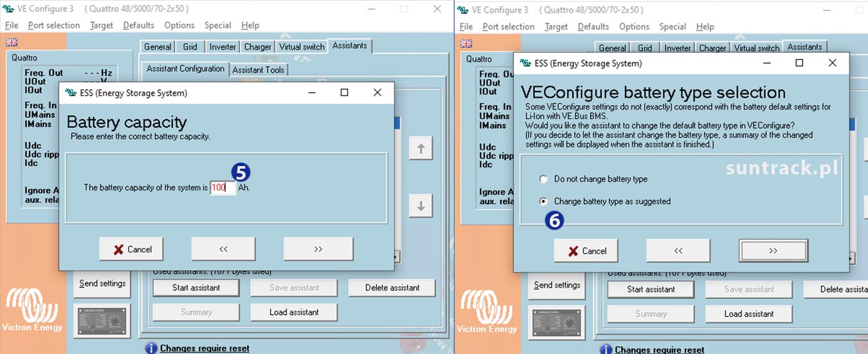Open Defaults menu in the left window
This screenshot has width=868, height=354.
pos(138,25)
